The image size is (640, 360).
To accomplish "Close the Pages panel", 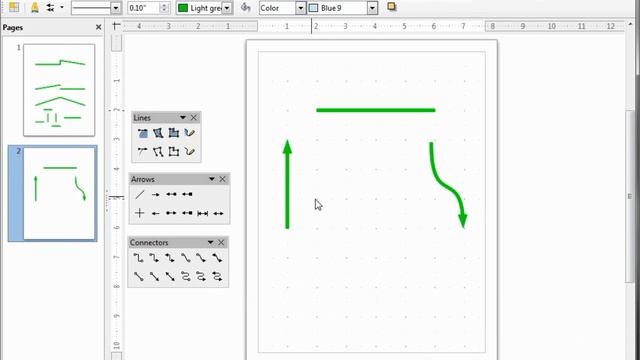I will pos(98,27).
